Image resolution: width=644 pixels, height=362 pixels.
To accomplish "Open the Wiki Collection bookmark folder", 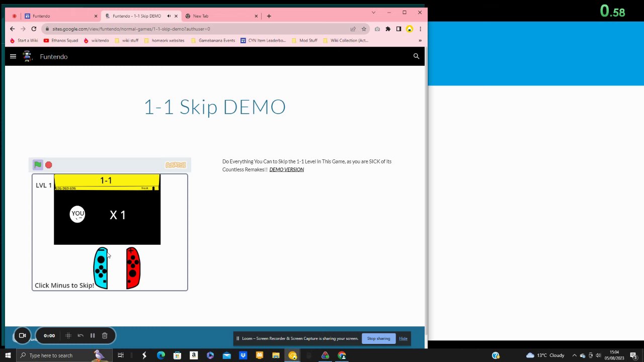I will pyautogui.click(x=346, y=41).
